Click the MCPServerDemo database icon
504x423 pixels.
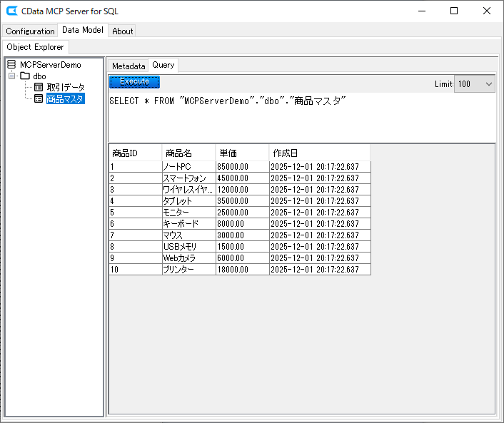click(x=11, y=65)
